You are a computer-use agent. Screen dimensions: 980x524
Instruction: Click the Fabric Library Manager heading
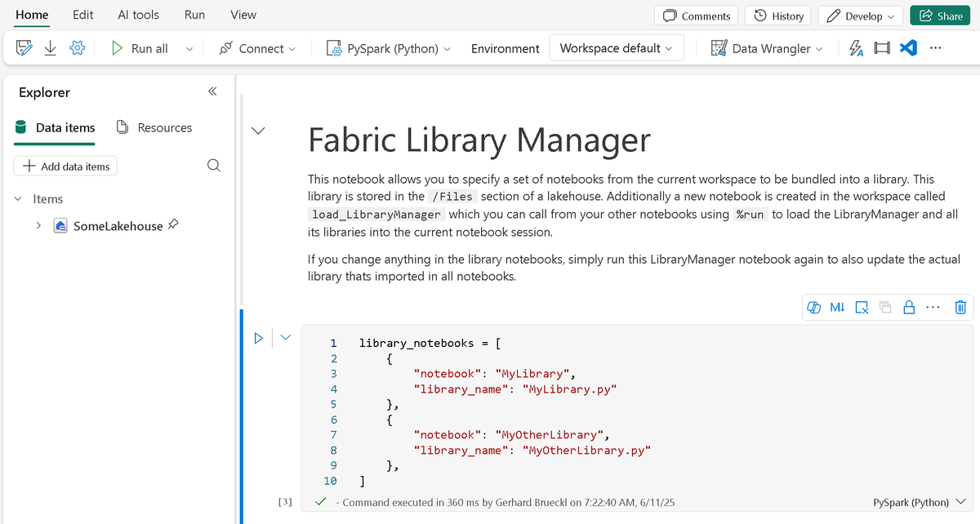pyautogui.click(x=479, y=140)
